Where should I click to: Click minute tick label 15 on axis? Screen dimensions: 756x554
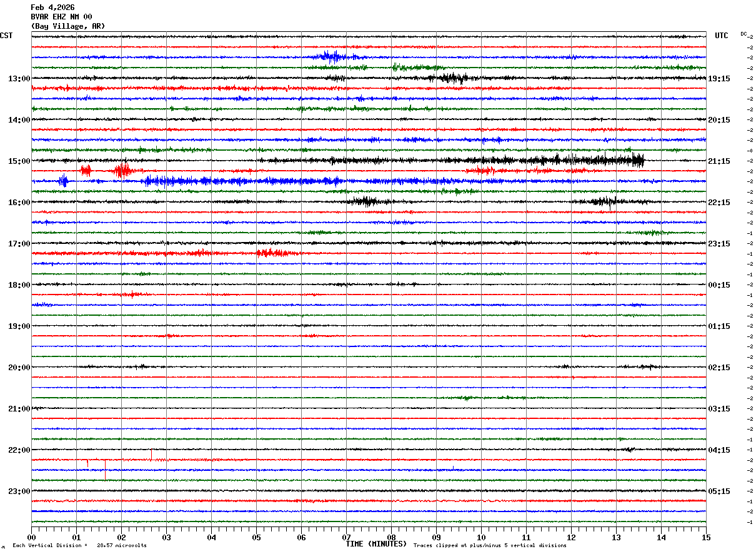pos(706,537)
